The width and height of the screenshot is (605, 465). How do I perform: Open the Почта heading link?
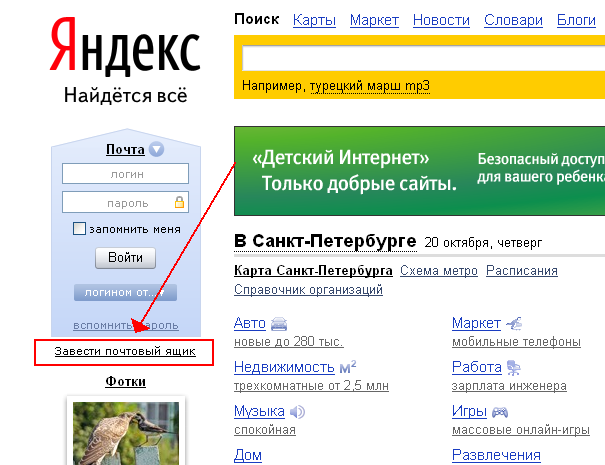(125, 149)
